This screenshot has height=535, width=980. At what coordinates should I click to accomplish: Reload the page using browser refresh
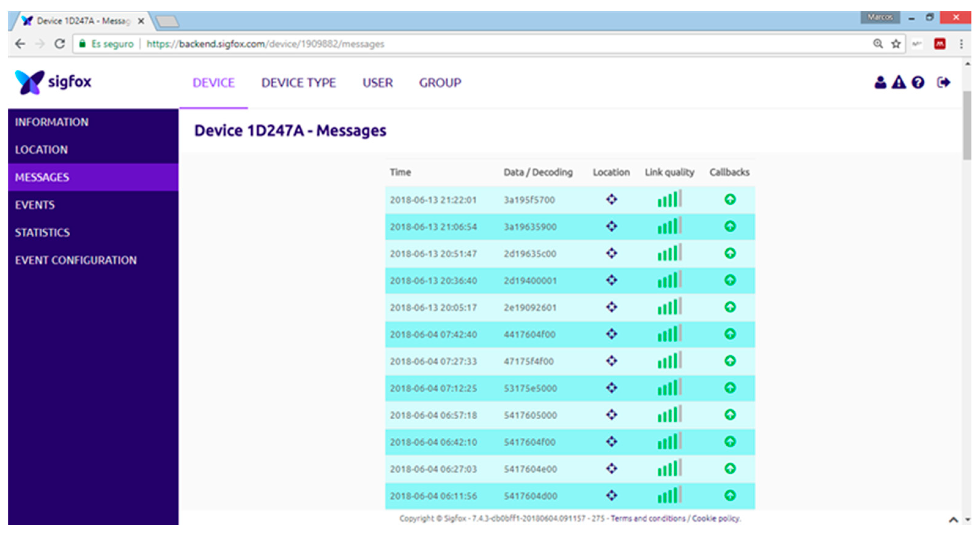pos(59,44)
